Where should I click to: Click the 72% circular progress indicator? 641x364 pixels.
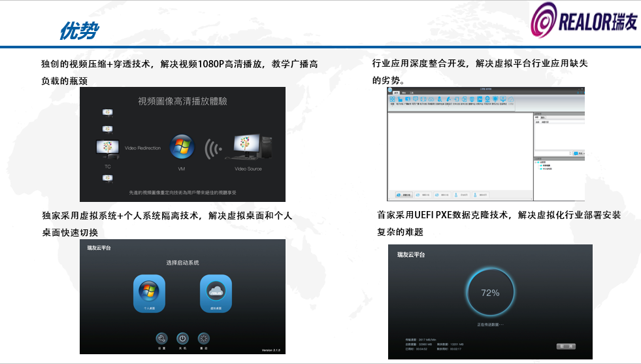(x=489, y=293)
